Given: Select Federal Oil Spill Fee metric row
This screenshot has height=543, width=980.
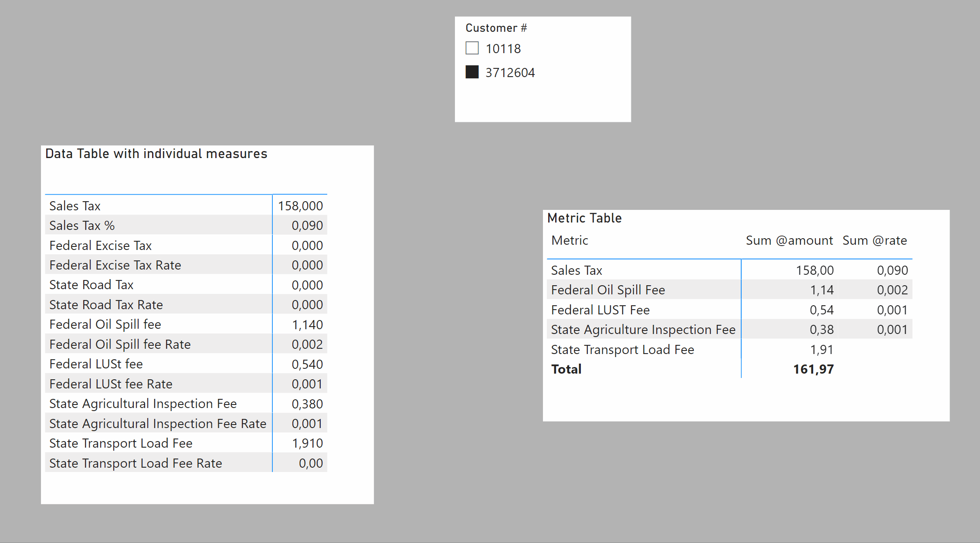Looking at the screenshot, I should [729, 290].
